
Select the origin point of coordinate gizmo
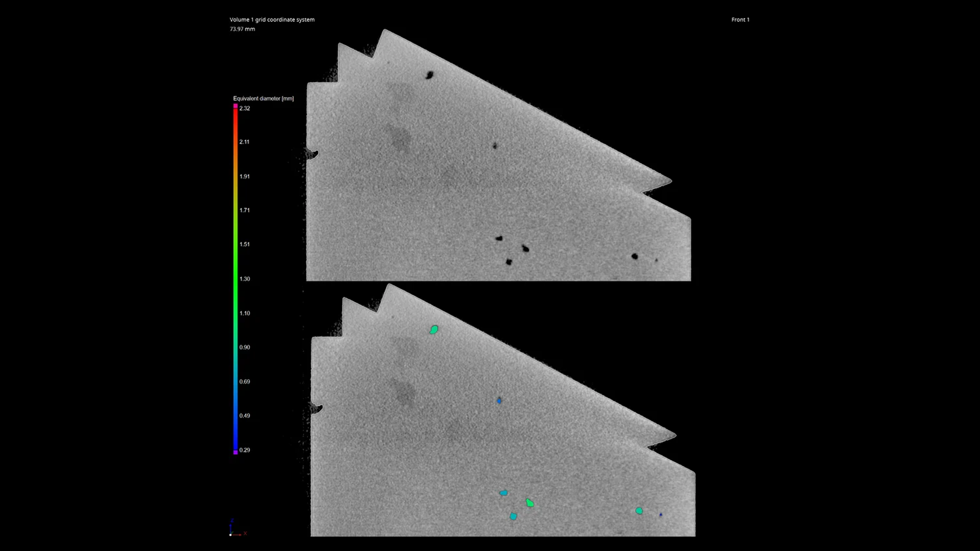(231, 535)
